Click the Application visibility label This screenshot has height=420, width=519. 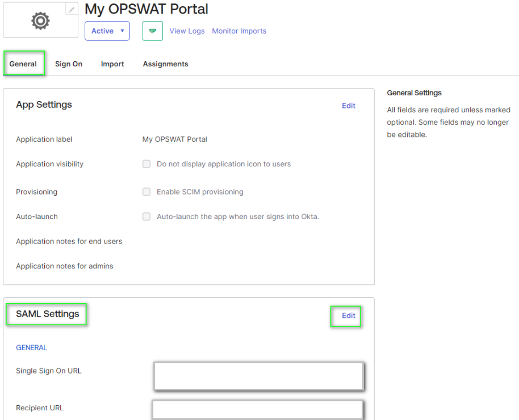[49, 164]
